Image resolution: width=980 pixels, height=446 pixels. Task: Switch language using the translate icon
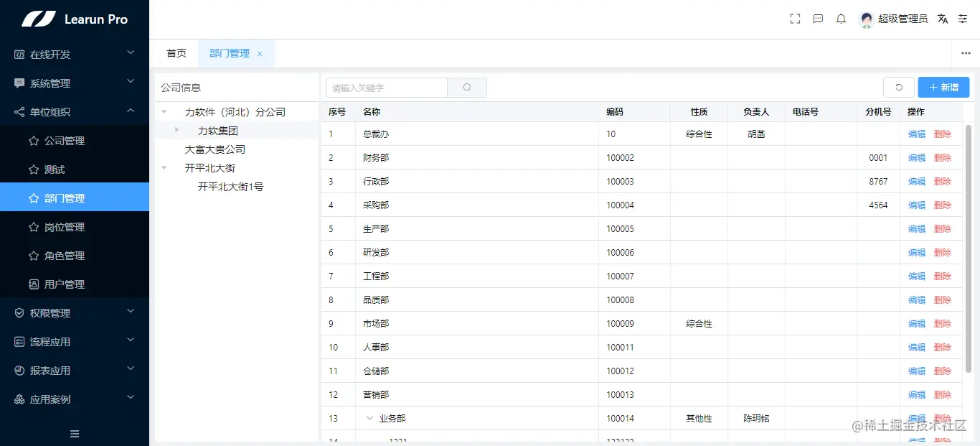point(943,19)
